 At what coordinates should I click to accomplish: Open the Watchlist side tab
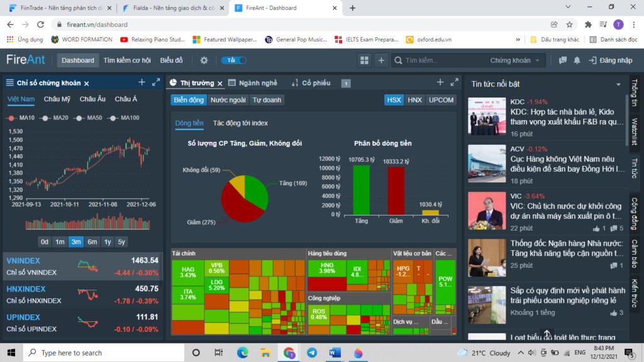(x=635, y=131)
